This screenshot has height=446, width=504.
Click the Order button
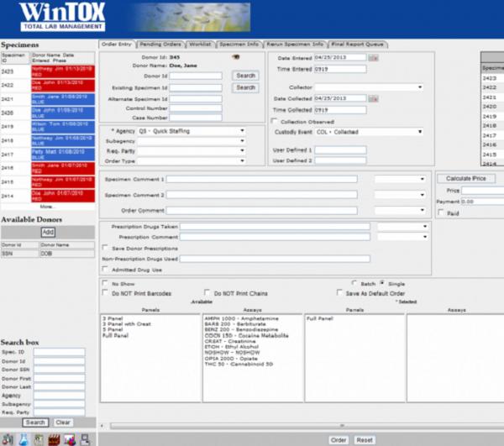click(x=339, y=440)
